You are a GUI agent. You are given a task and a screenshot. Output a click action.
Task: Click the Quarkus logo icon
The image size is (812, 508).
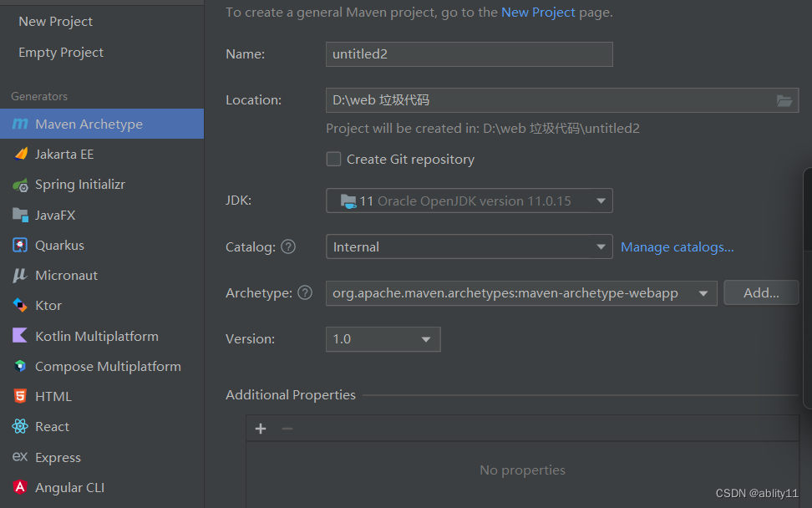[x=20, y=245]
